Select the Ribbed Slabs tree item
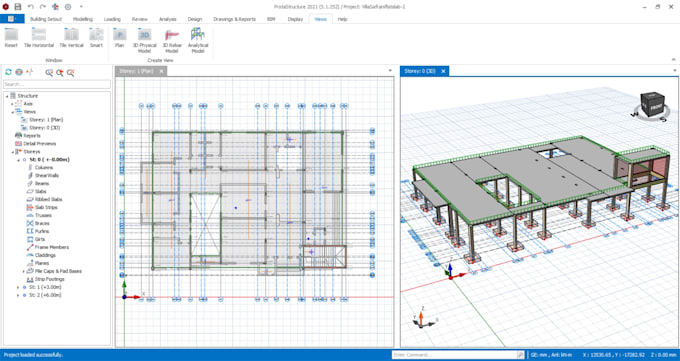 [49, 200]
